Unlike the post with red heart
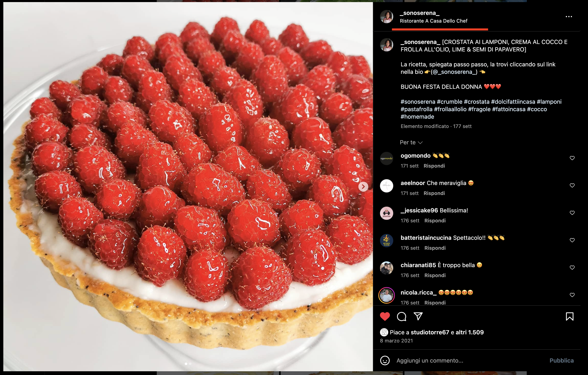The image size is (588, 375). [385, 317]
